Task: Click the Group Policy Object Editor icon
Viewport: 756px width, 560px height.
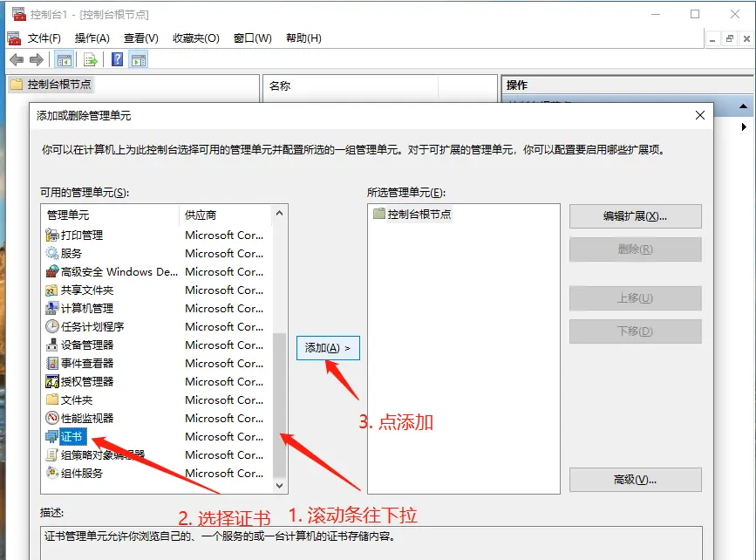Action: point(52,454)
